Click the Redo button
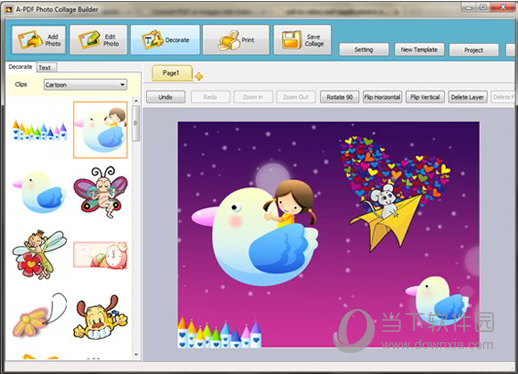The height and width of the screenshot is (374, 518). tap(210, 97)
